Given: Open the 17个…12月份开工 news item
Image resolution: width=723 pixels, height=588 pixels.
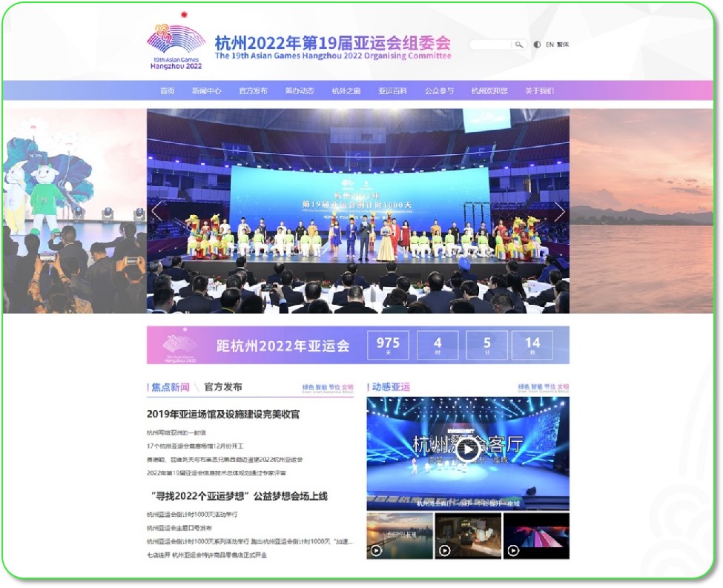Looking at the screenshot, I should pos(195,446).
